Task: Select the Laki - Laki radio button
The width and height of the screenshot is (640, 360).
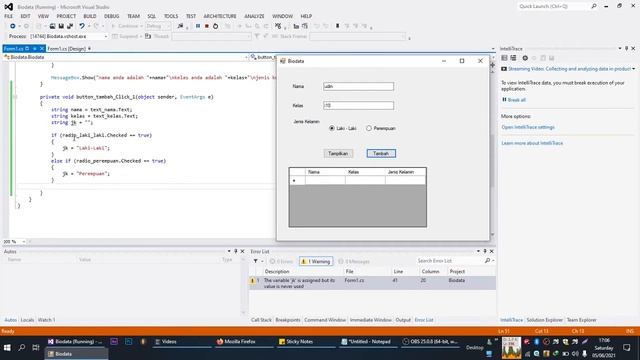Action: (332, 128)
